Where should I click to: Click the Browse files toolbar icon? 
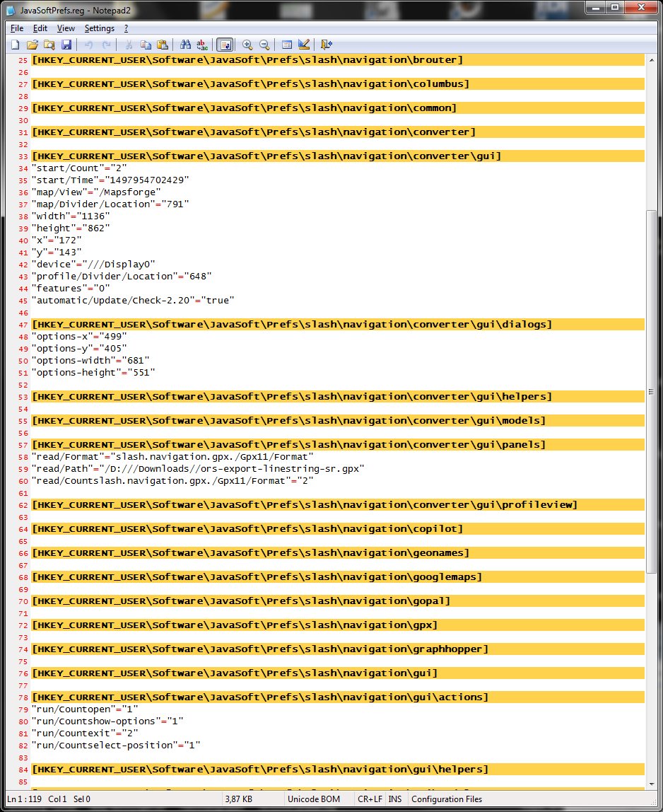(49, 45)
